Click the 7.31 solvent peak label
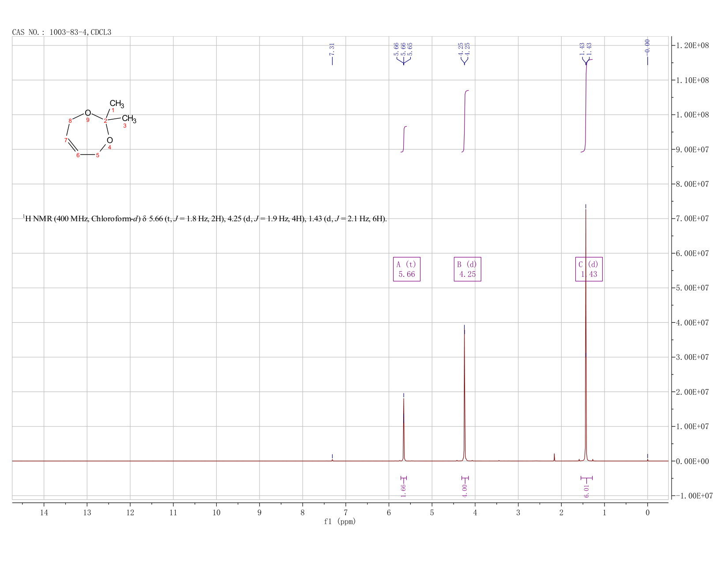 pyautogui.click(x=332, y=49)
